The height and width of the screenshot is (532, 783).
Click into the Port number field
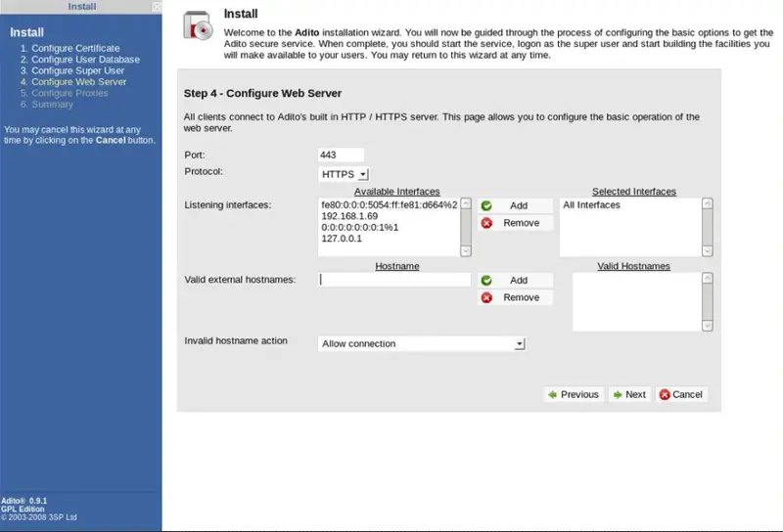(x=342, y=155)
